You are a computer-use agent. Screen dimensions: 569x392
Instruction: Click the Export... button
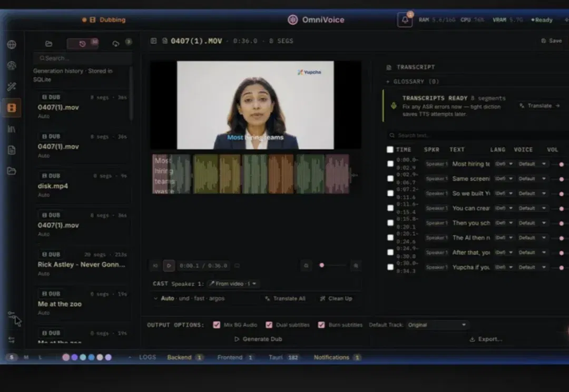point(486,339)
